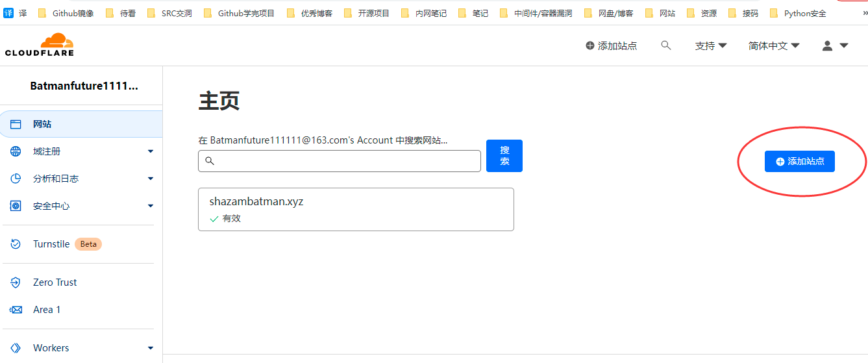Click the Zero Trust shield icon

[x=16, y=282]
